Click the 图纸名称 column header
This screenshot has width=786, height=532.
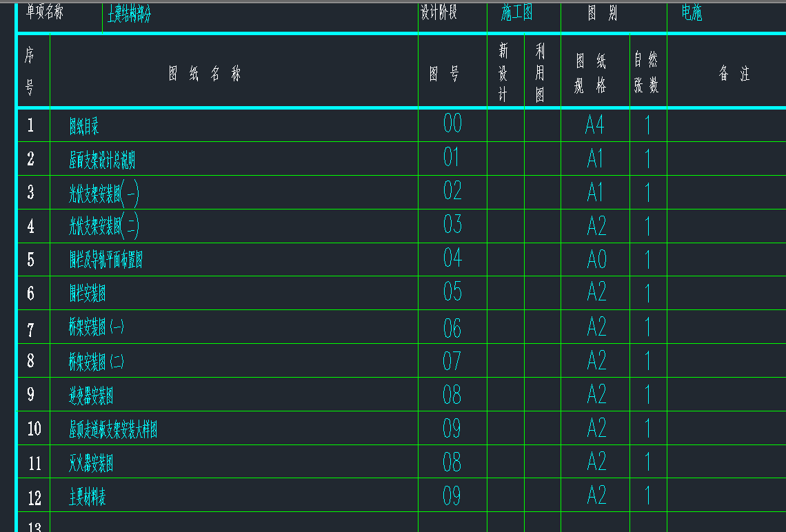(x=205, y=74)
